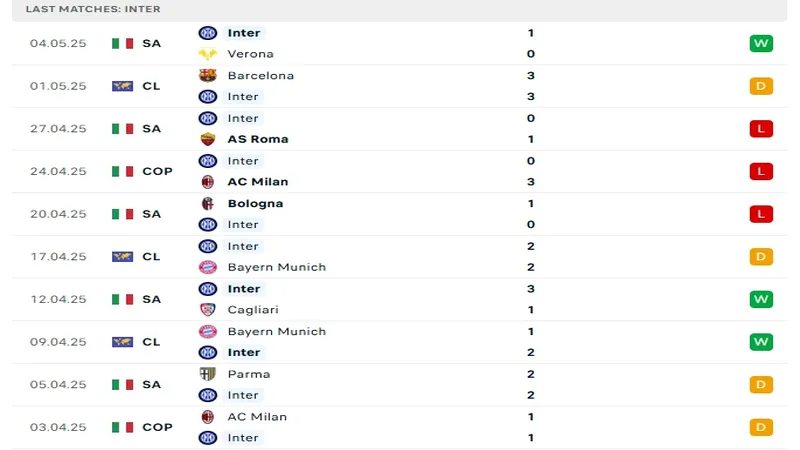Click Bayern Munich crest in 09.04.25 match

207,331
